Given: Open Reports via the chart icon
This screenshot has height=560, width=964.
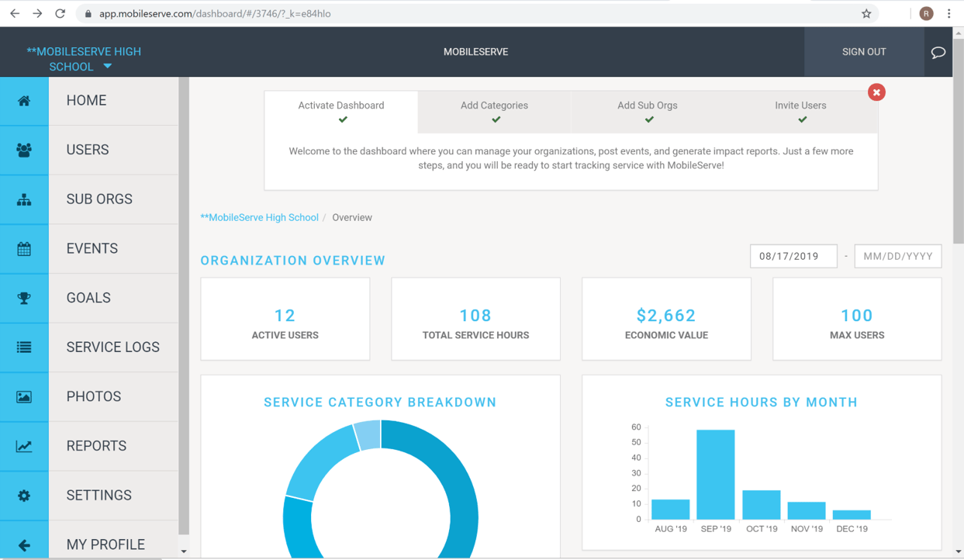Looking at the screenshot, I should click(24, 446).
